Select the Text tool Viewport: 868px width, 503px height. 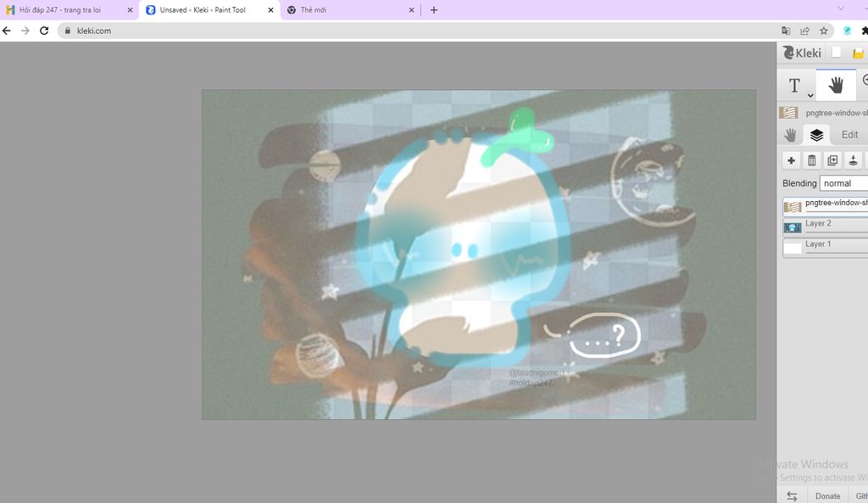point(794,86)
